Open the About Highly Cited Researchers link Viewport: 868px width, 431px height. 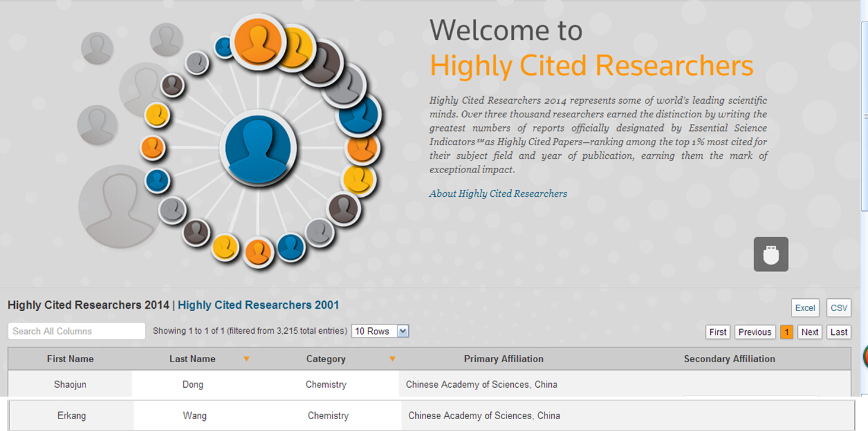click(498, 194)
